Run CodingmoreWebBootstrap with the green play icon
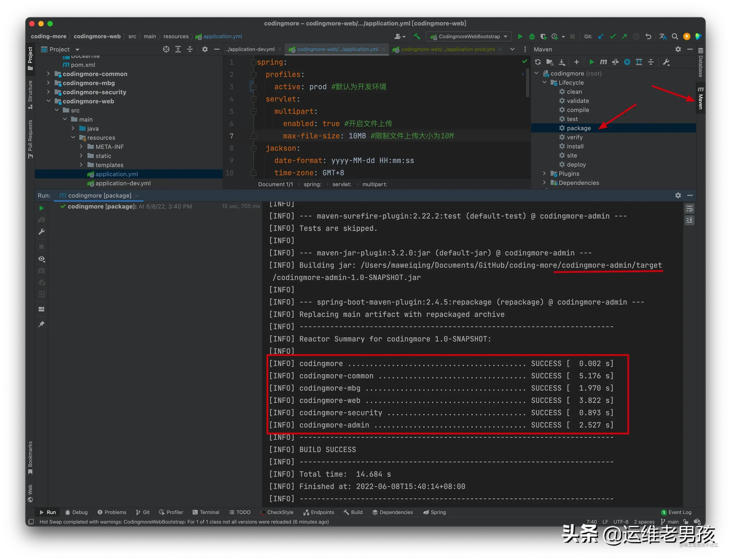 tap(520, 36)
